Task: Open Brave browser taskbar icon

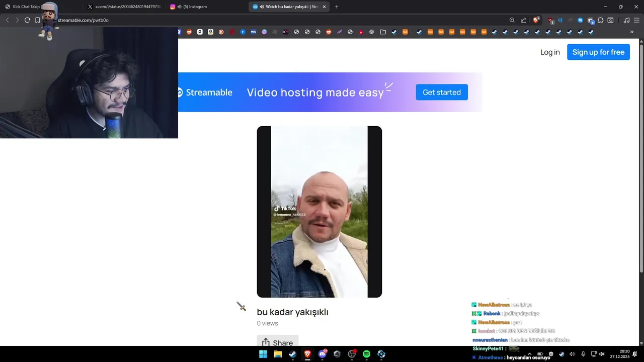Action: point(307,354)
